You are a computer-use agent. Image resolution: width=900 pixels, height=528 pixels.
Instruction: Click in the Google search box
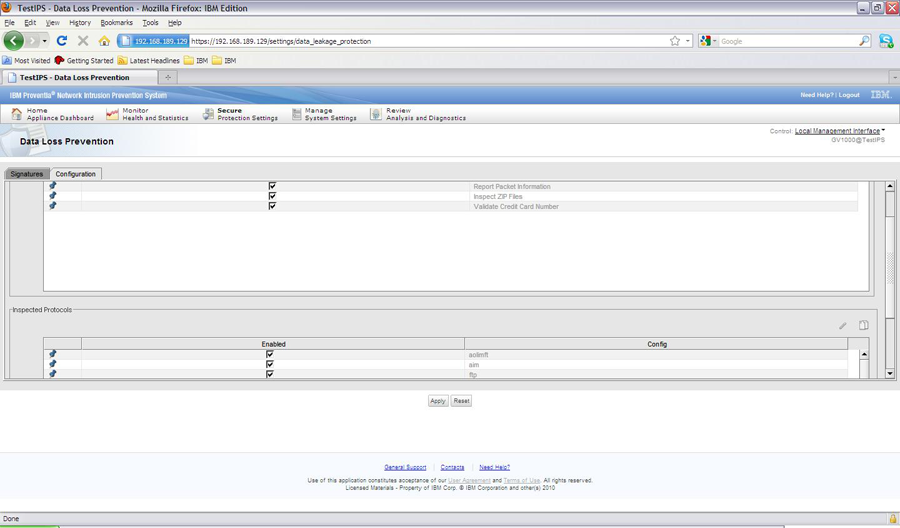click(x=788, y=41)
